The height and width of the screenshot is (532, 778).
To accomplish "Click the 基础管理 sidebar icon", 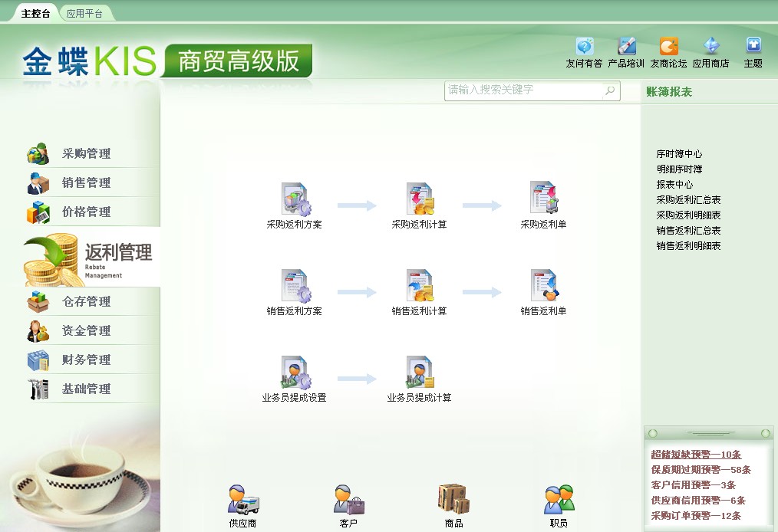I will (38, 389).
